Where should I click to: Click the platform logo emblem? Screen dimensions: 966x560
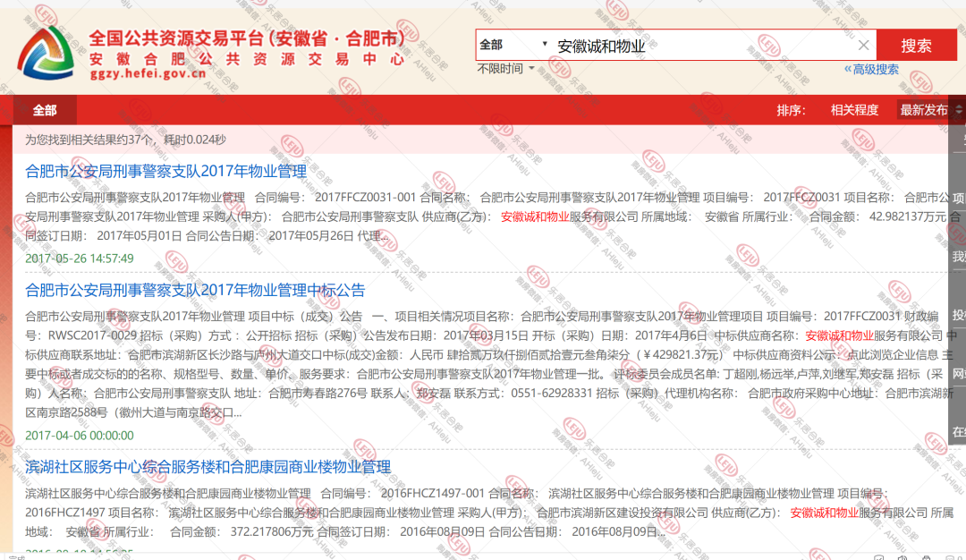click(46, 53)
